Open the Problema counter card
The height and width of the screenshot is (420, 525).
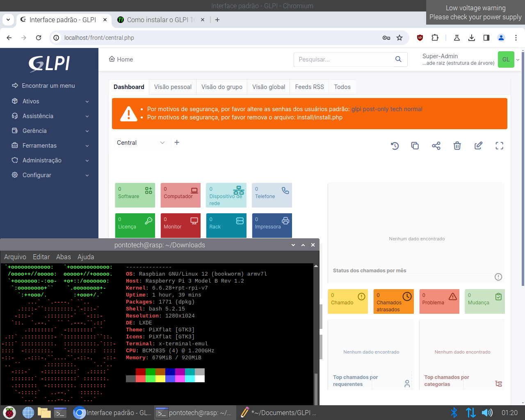[x=439, y=301]
